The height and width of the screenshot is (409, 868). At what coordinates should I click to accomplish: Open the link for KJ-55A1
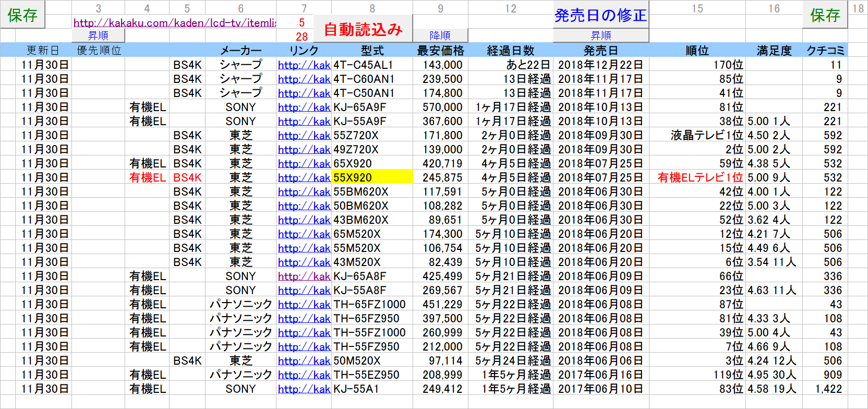point(304,389)
